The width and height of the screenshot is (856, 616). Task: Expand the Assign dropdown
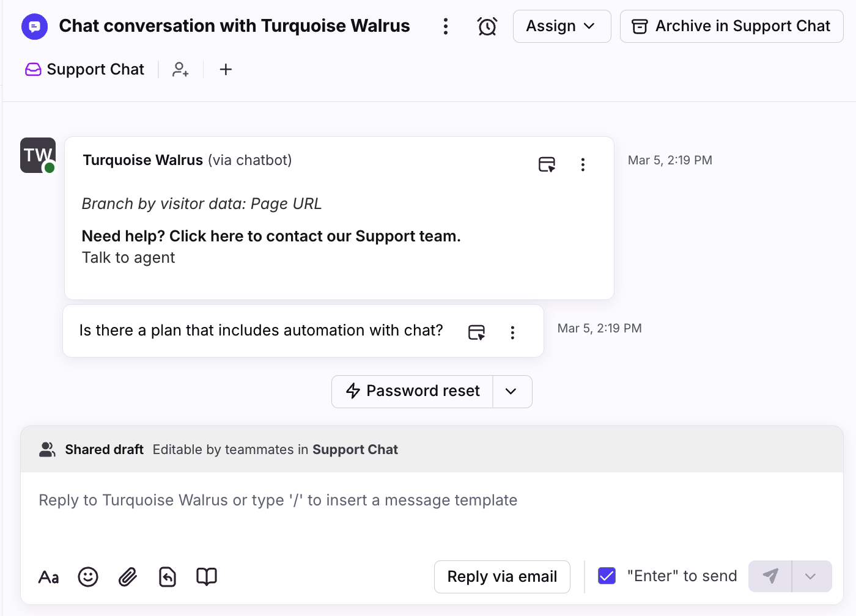click(x=561, y=26)
